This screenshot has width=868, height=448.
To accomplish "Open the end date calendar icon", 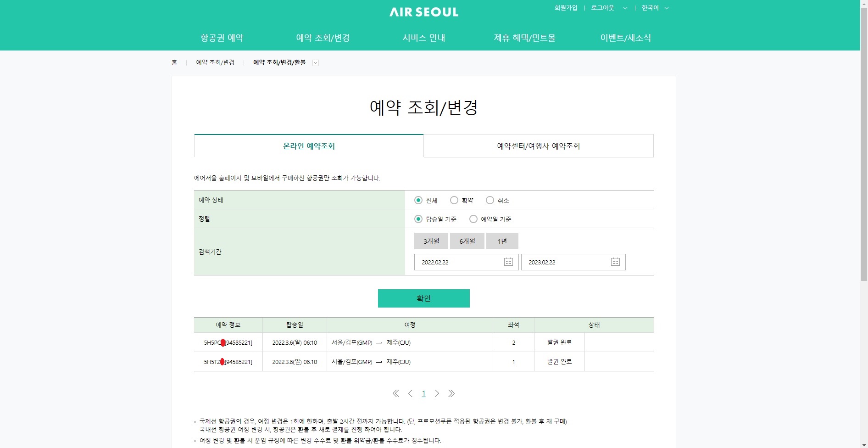I will 615,262.
